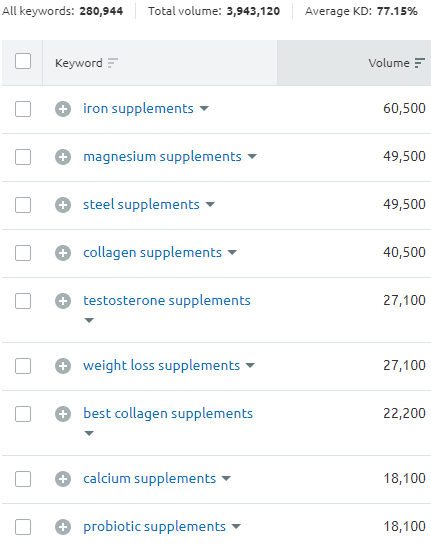The height and width of the screenshot is (549, 431).
Task: Toggle the select-all checkbox in header
Action: point(23,61)
